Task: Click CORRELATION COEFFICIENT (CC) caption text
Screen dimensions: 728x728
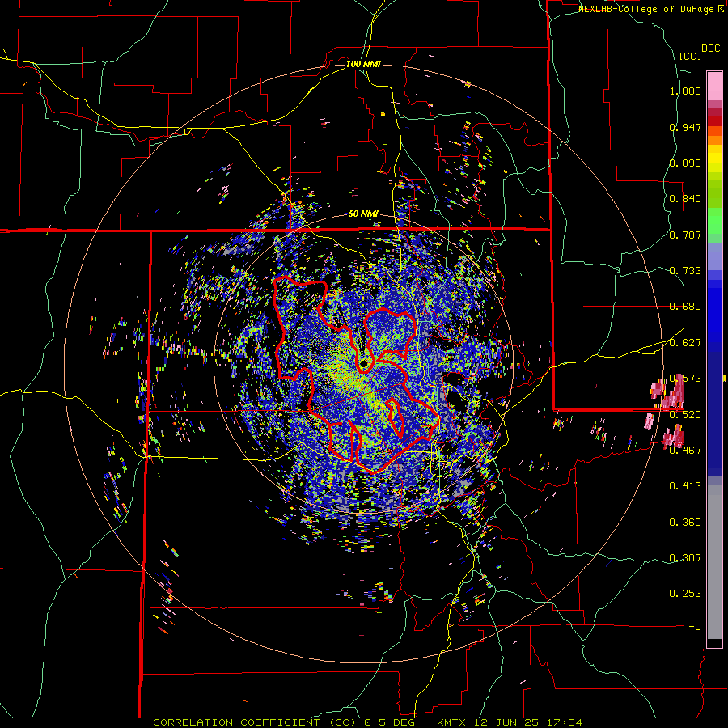Action: tap(255, 722)
